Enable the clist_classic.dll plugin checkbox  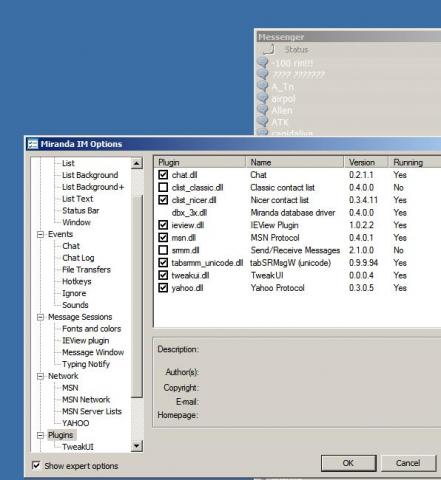tap(163, 187)
